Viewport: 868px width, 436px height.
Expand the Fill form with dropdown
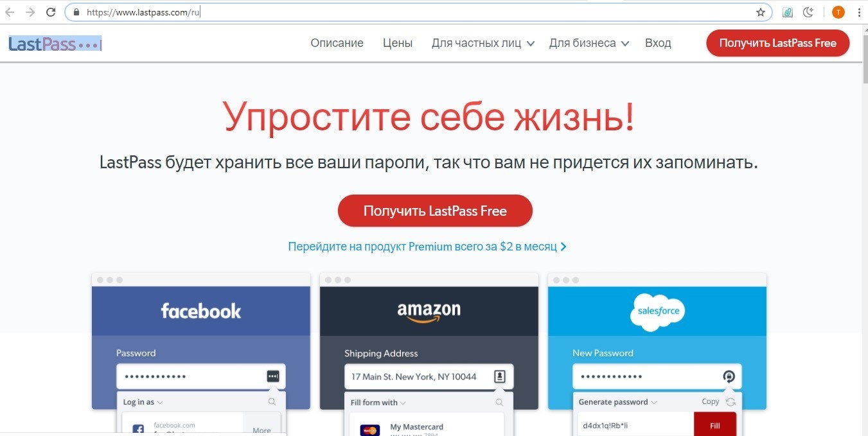pos(378,403)
